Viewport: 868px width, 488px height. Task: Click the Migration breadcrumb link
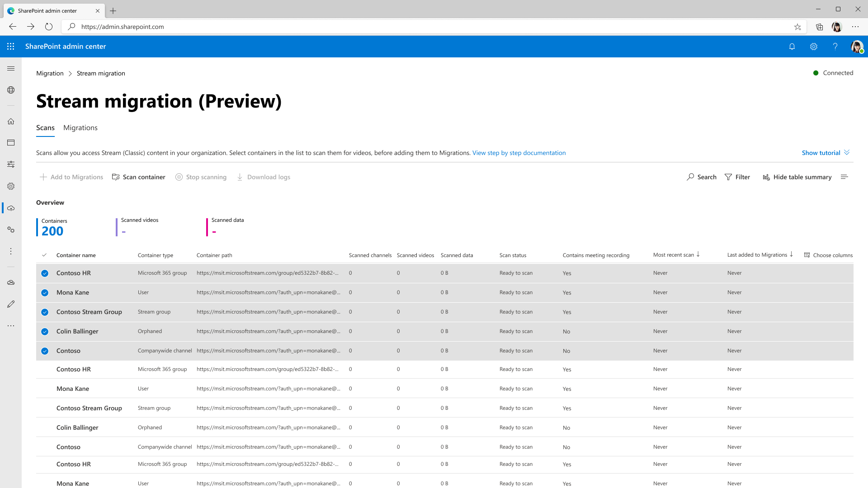[x=49, y=73]
